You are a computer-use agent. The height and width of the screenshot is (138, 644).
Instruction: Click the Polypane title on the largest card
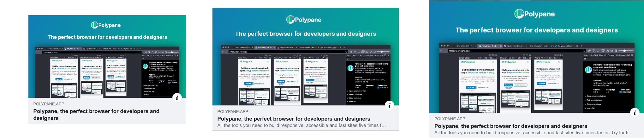click(511, 126)
